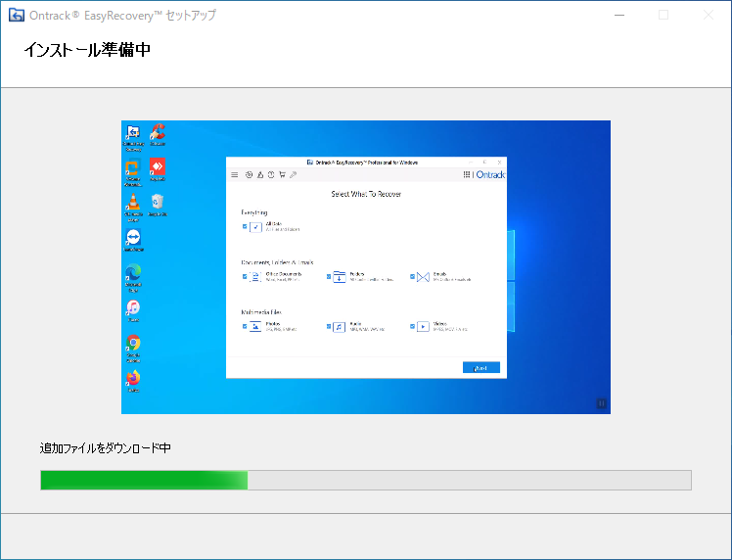
Task: Click the Folders icon in the preview window
Action: (x=339, y=277)
